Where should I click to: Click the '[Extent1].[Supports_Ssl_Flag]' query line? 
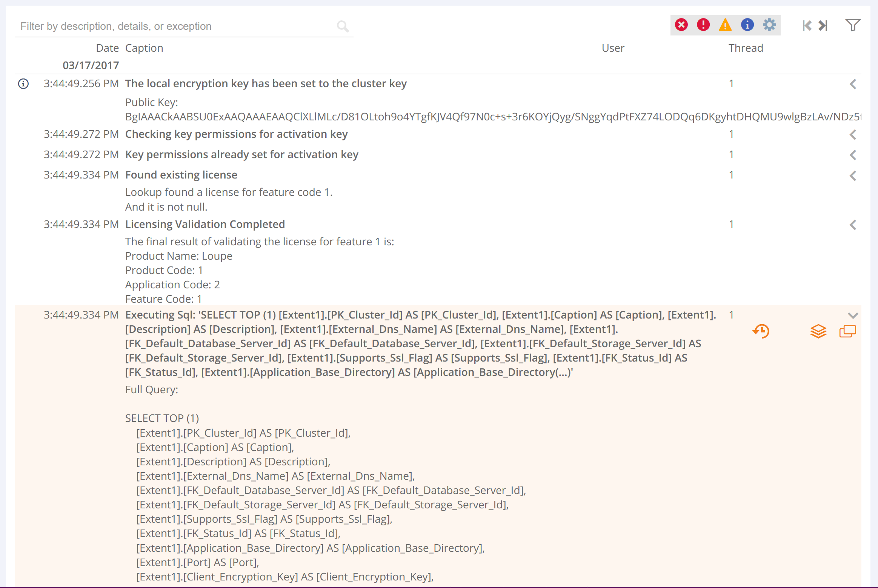[x=264, y=519]
